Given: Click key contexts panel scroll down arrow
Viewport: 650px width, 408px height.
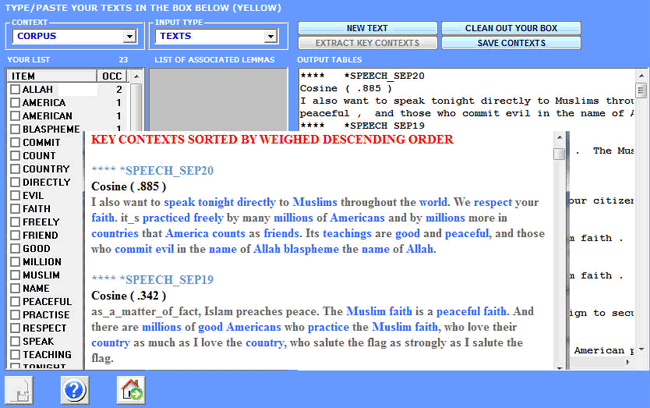Looking at the screenshot, I should click(559, 367).
